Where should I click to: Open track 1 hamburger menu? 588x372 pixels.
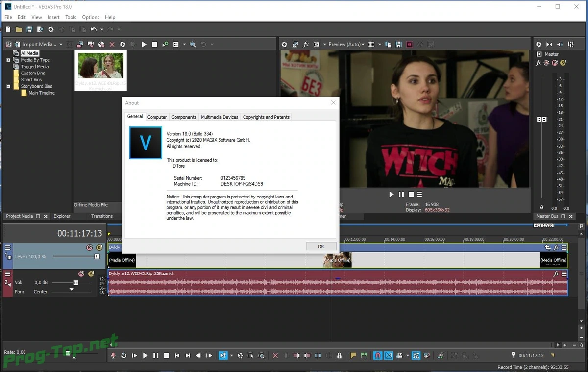[8, 248]
